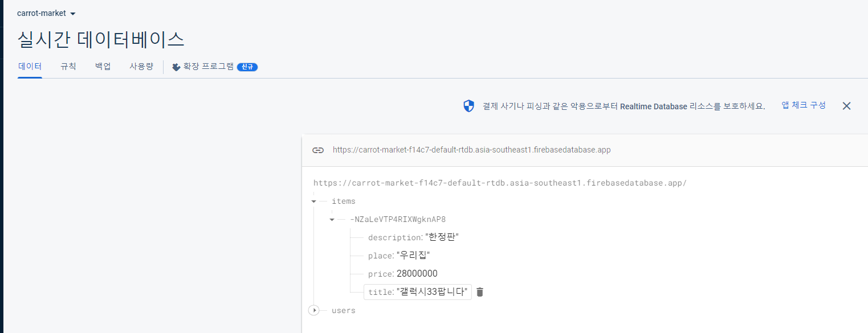Click the description key

tap(394, 237)
